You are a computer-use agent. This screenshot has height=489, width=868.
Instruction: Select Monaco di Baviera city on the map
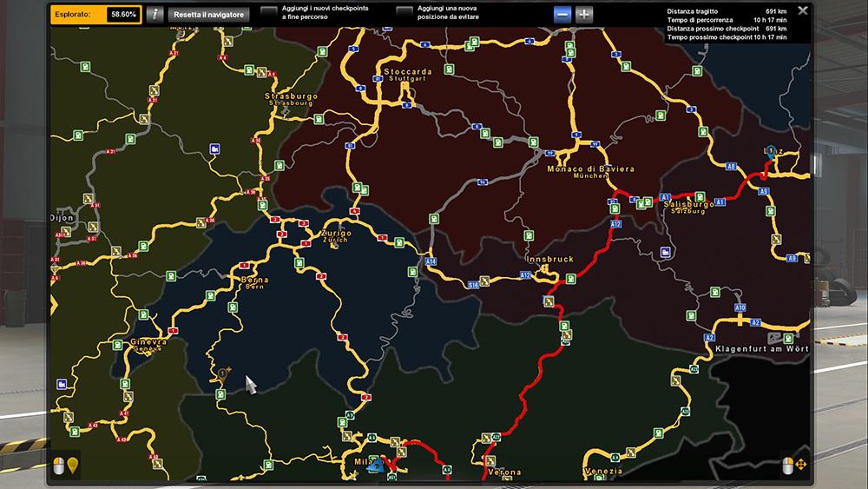coord(590,169)
